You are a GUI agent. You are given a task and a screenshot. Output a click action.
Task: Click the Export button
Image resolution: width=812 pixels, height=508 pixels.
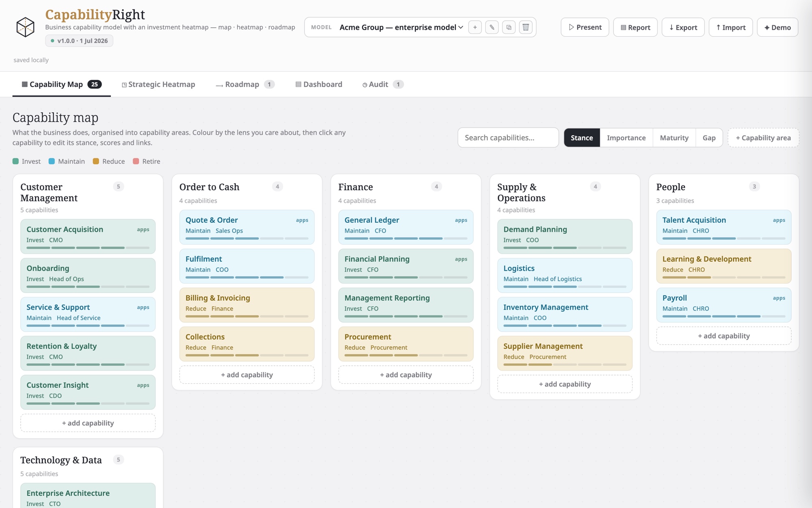(683, 27)
